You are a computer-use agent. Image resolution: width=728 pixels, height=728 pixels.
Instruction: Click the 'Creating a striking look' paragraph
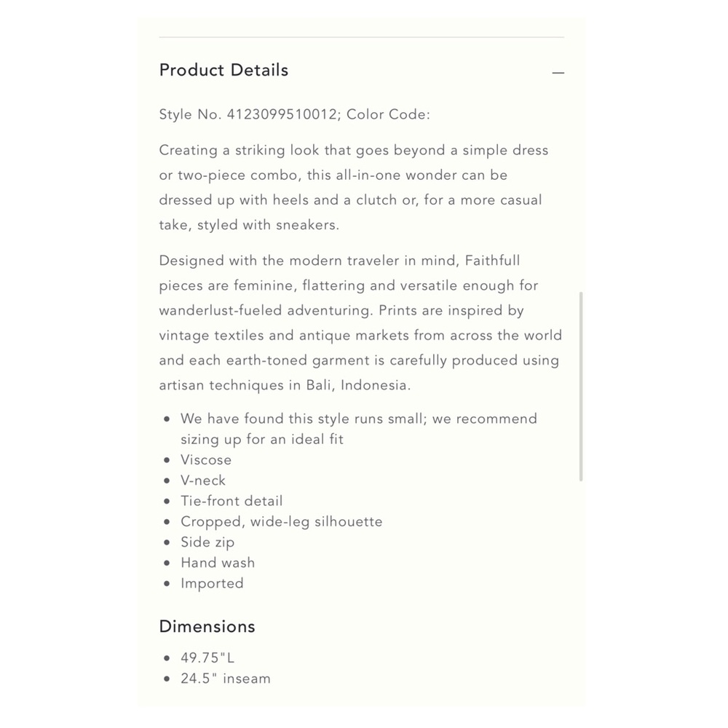tap(354, 188)
